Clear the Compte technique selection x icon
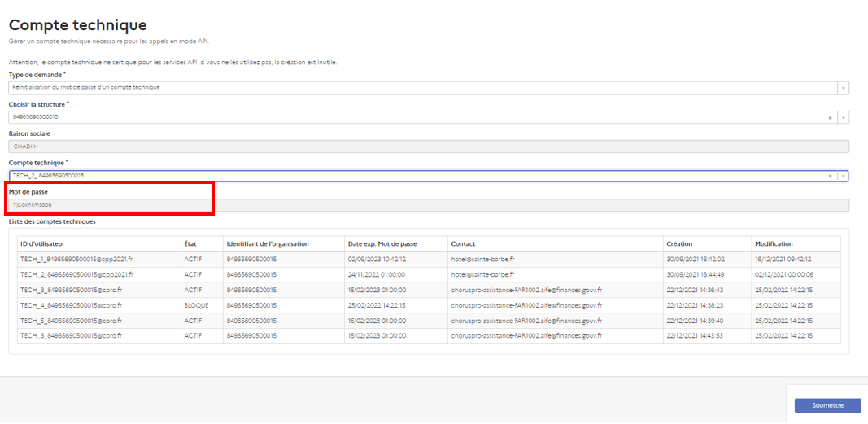 [830, 176]
